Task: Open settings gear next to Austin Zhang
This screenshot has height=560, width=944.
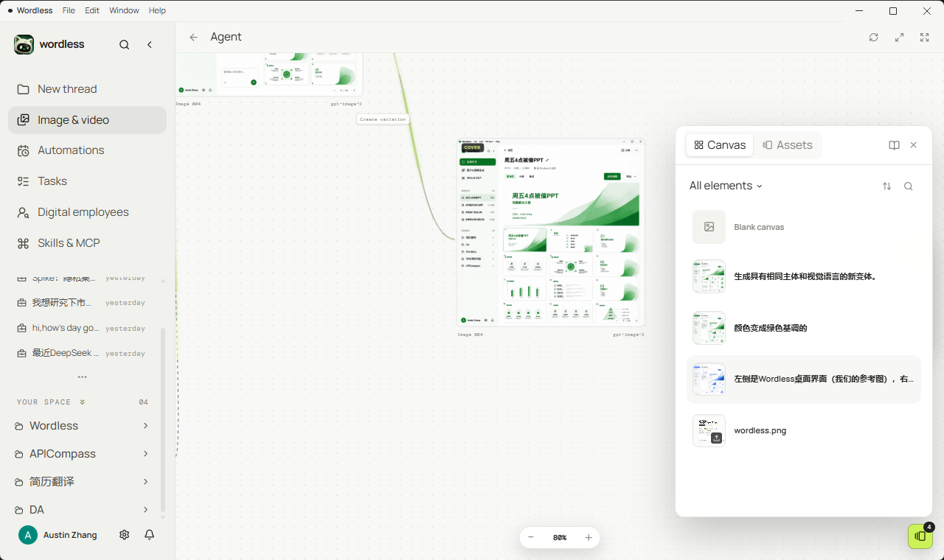Action: [x=125, y=535]
